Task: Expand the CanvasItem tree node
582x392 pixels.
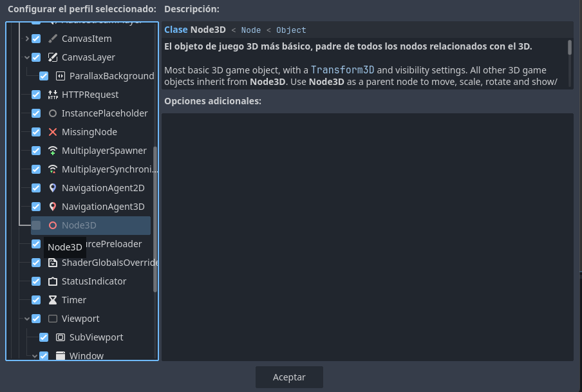Action: click(x=27, y=39)
